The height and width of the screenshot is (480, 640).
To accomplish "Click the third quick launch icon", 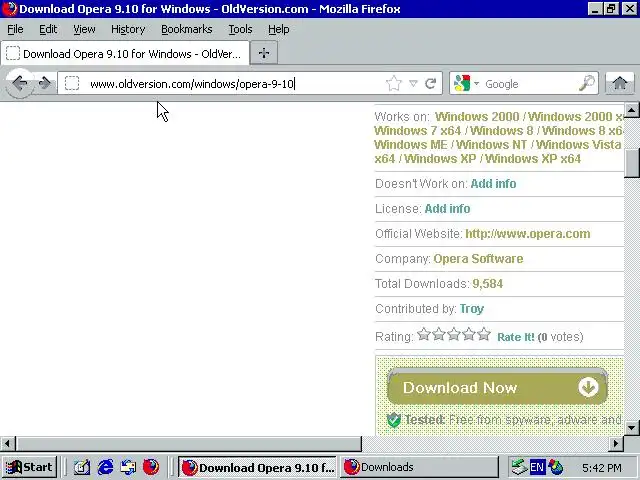I will (128, 467).
